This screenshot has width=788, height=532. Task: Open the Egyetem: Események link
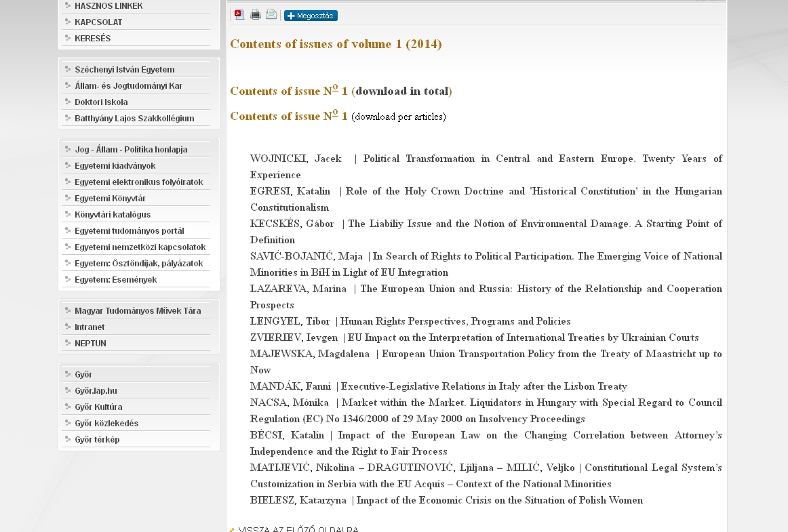pos(115,279)
